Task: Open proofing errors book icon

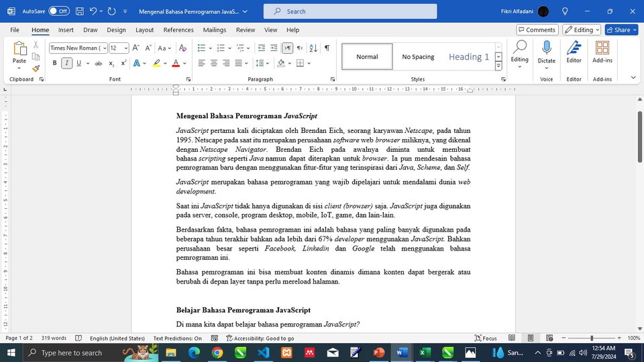Action: point(78,338)
